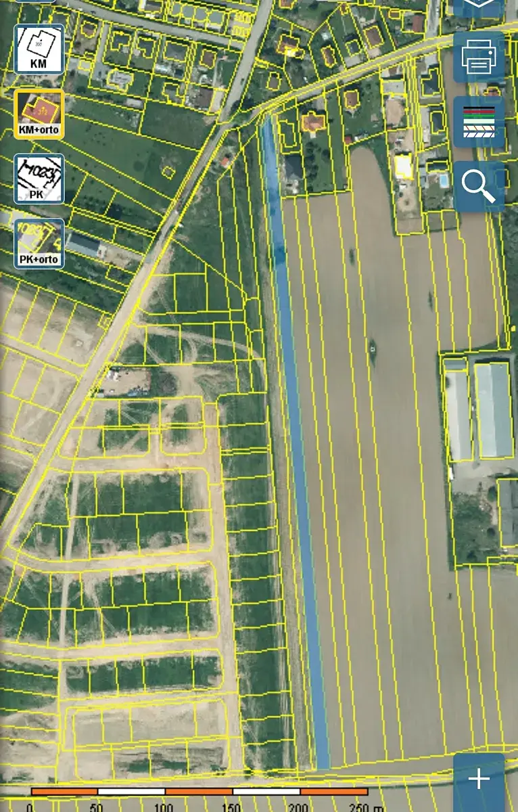This screenshot has height=812, width=518.
Task: Switch to the KM cadastral map view
Action: tap(39, 49)
